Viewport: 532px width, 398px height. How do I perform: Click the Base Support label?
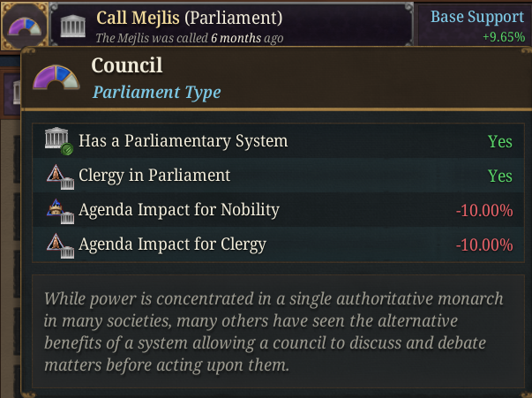(x=477, y=17)
